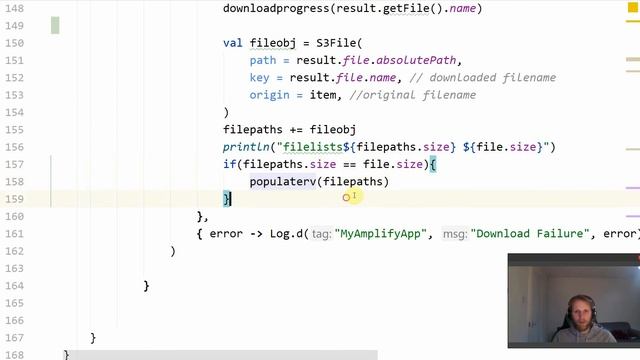Click the green change marker beside line 149
This screenshot has width=640, height=360.
[x=55, y=25]
